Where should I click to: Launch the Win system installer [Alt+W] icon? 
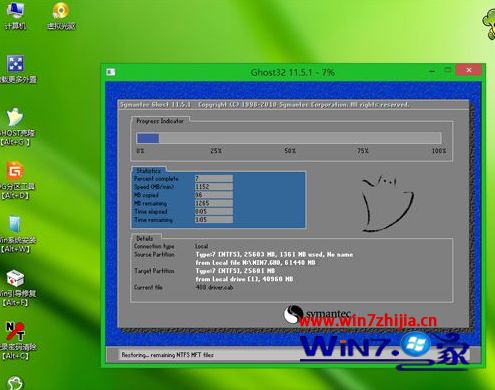coord(15,234)
